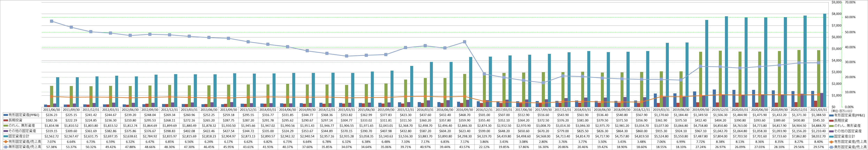Click the $295.53 cell for 2012/09/30
This screenshot has height=150, width=868.
click(x=150, y=120)
